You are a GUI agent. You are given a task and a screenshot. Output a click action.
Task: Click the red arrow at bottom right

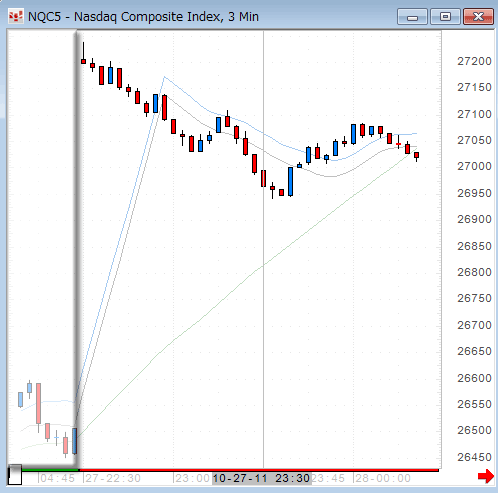pyautogui.click(x=486, y=476)
